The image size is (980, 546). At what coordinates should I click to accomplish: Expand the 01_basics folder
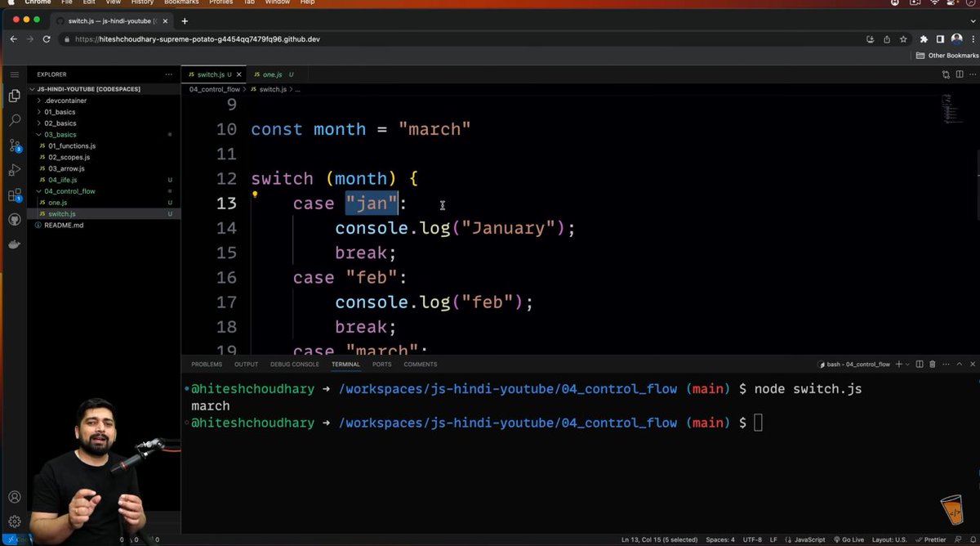coord(104,112)
